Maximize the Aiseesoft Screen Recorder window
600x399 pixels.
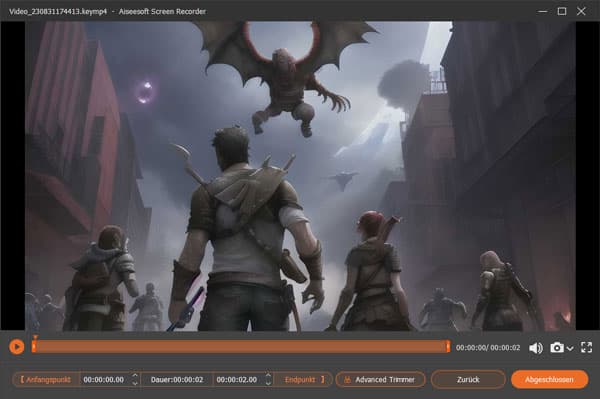coord(562,11)
